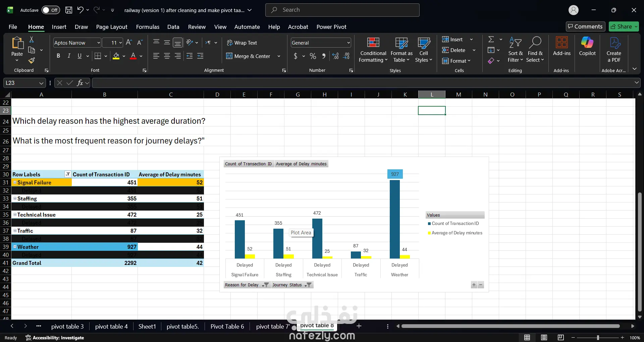The height and width of the screenshot is (342, 644).
Task: Open the font size dropdown
Action: [121, 43]
